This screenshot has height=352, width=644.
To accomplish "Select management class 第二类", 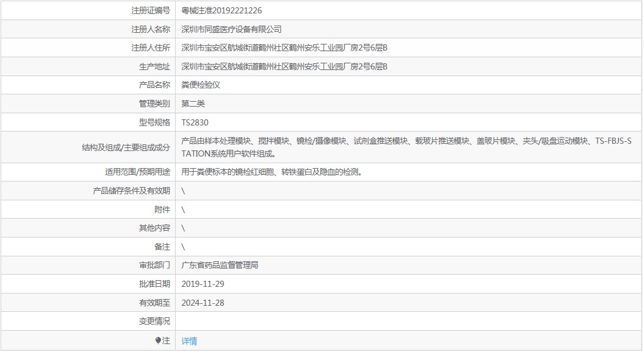I will pyautogui.click(x=193, y=104).
